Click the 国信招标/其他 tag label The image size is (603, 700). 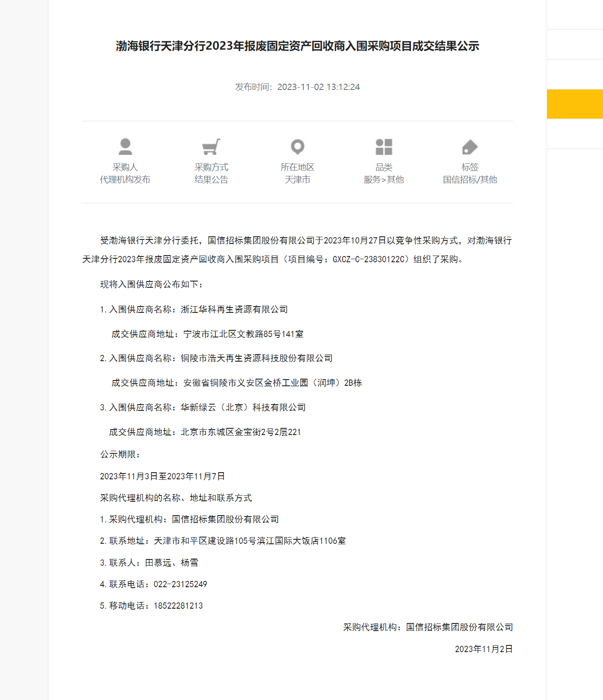point(470,179)
